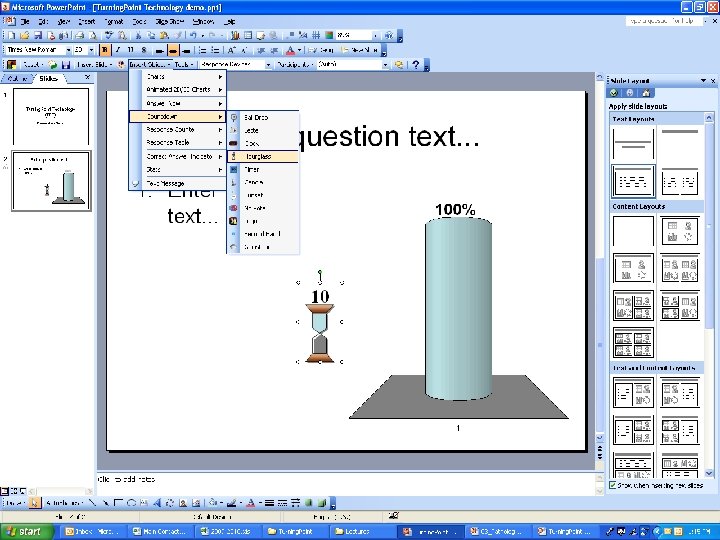Screen dimensions: 720x540
Task: Click the TurningPoint save session disk icon
Action: [66, 65]
